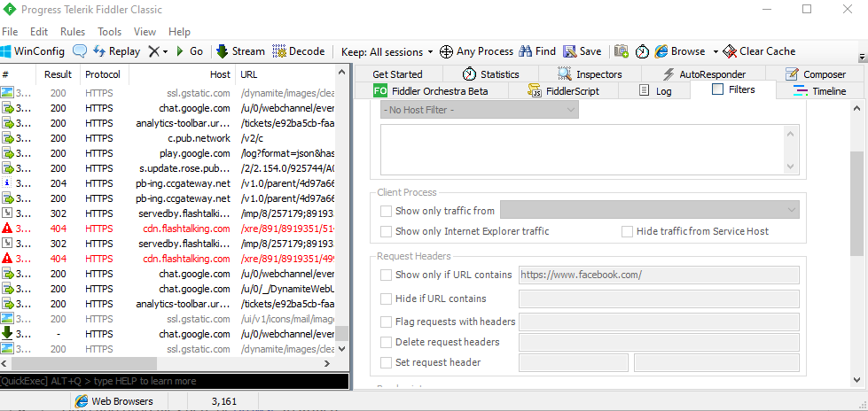Open the Timeline tab
The height and width of the screenshot is (411, 868).
coord(819,91)
